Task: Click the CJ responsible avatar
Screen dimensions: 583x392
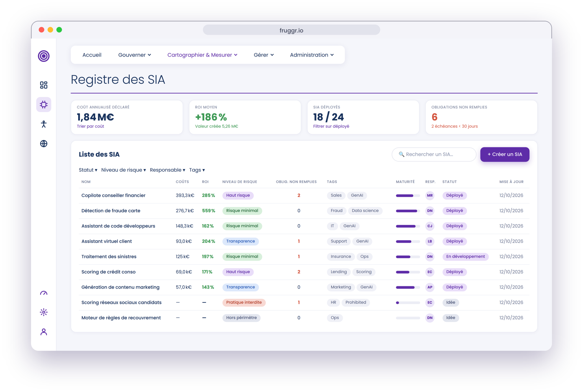Action: tap(430, 226)
